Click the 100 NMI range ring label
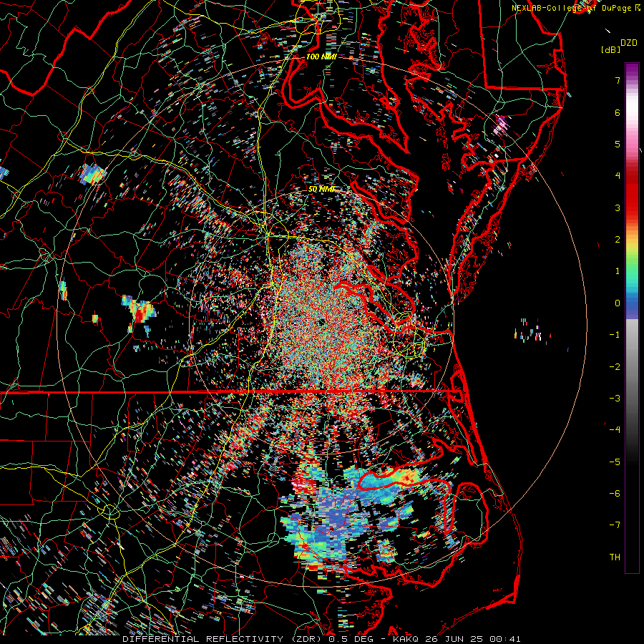Image resolution: width=644 pixels, height=644 pixels. [x=321, y=57]
